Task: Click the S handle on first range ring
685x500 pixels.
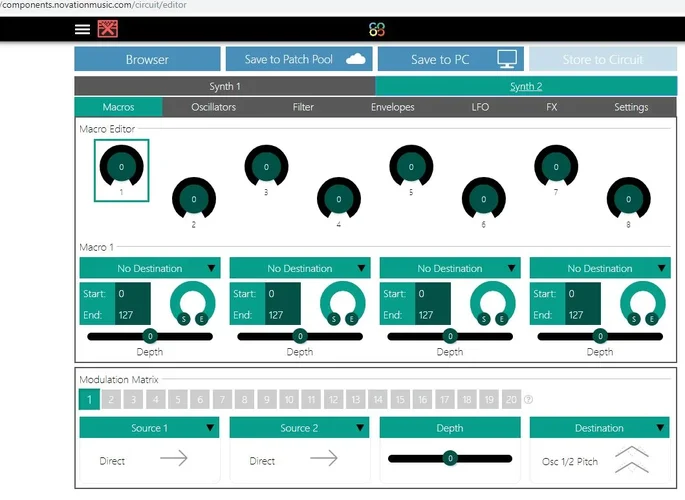Action: [x=184, y=319]
